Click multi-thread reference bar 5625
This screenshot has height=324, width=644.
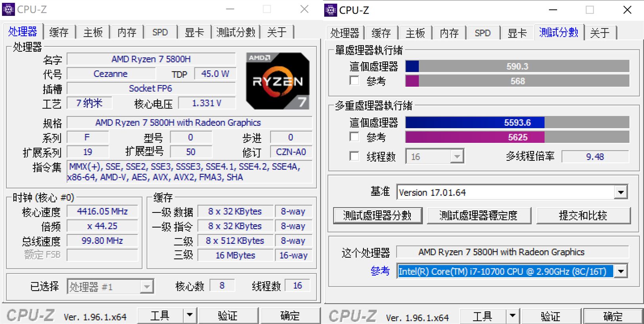tap(517, 137)
